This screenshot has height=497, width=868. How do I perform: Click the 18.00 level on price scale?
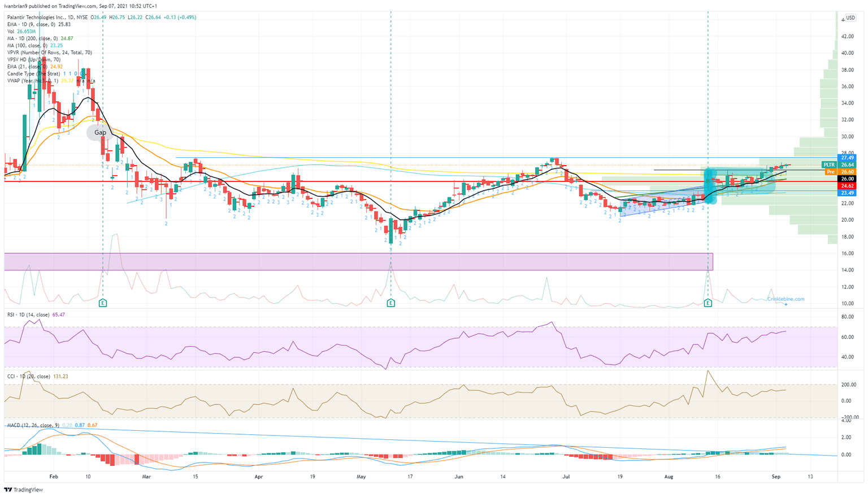tap(847, 237)
